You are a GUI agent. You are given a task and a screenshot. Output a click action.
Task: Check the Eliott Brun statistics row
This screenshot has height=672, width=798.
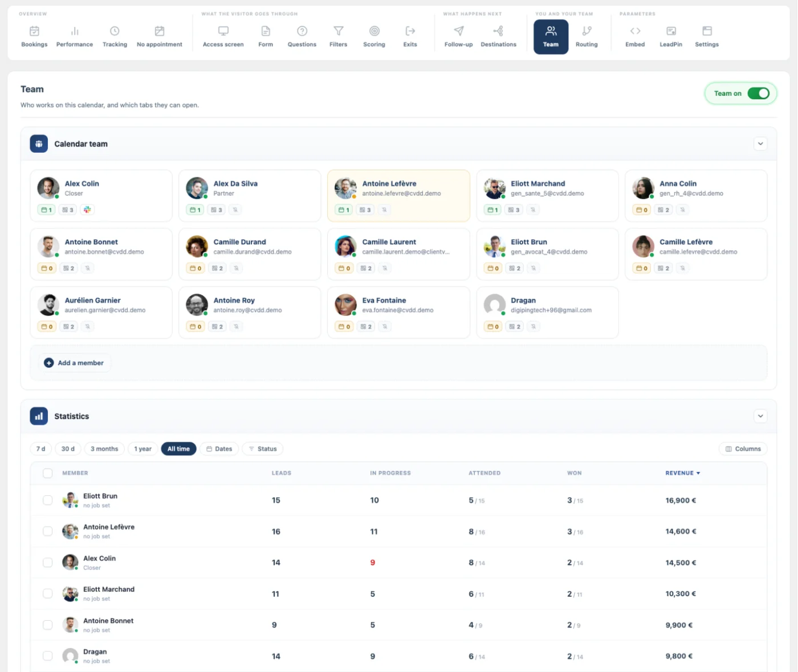[48, 500]
